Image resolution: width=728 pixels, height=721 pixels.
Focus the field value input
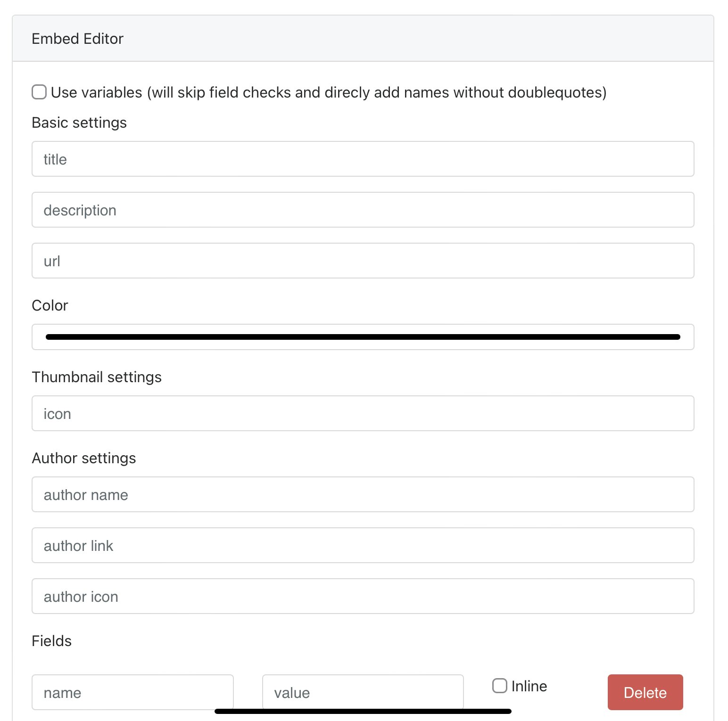click(x=363, y=691)
